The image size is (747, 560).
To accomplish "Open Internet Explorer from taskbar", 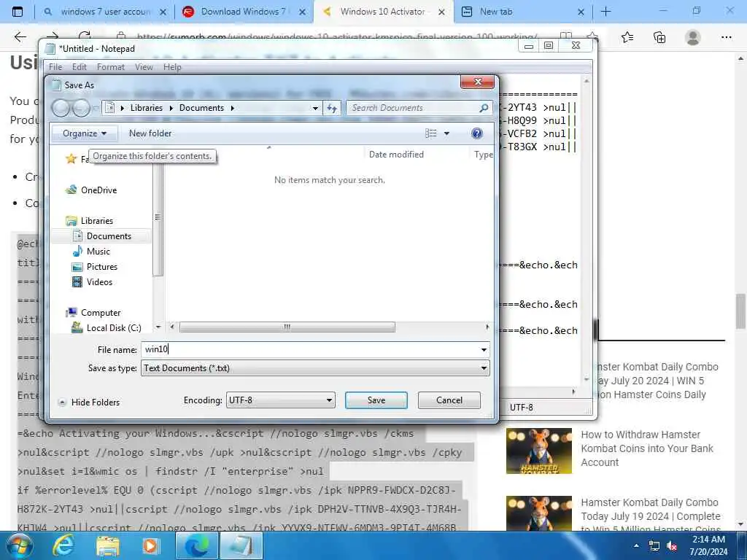I will [63, 545].
